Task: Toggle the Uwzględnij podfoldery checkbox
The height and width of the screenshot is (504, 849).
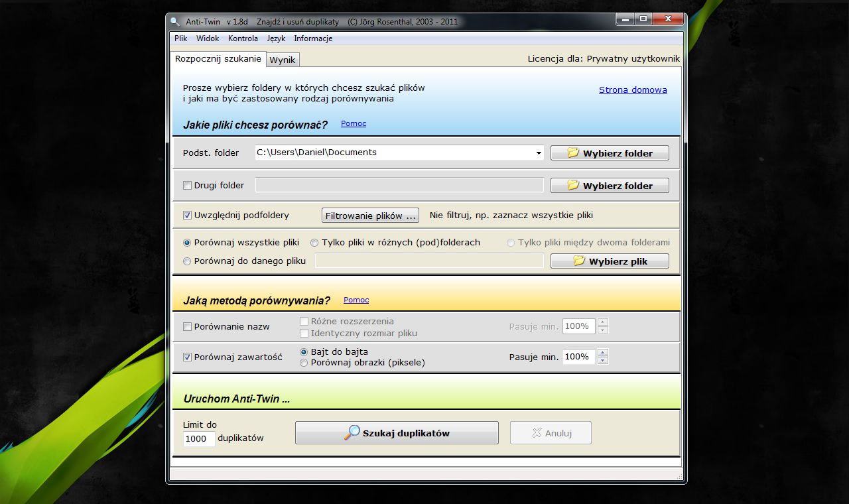Action: pyautogui.click(x=187, y=216)
